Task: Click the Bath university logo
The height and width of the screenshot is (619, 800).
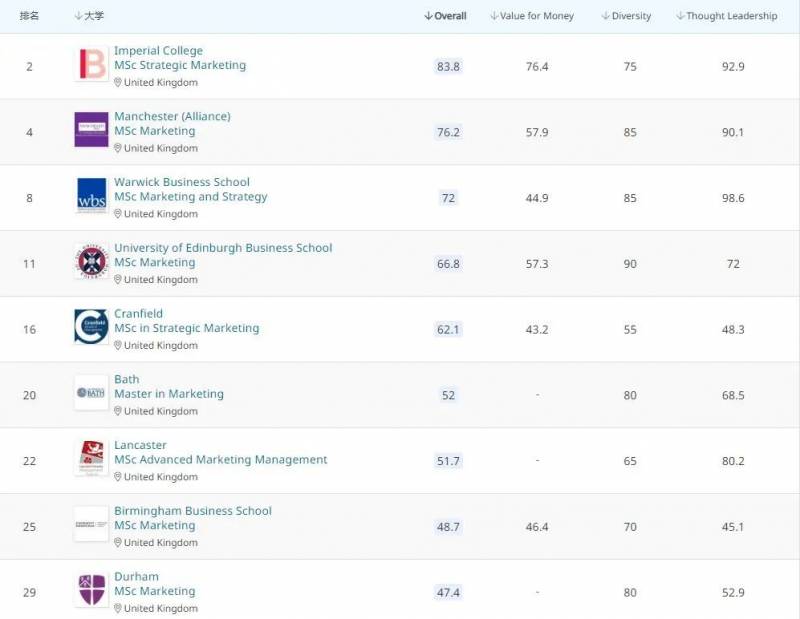Action: [91, 393]
